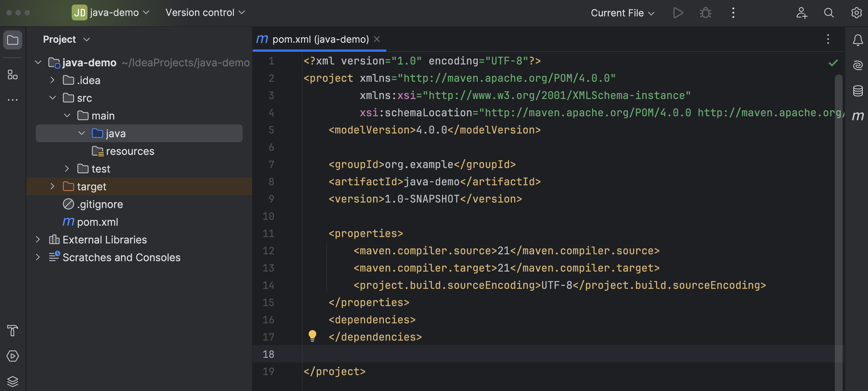Open pom.xml in the project tree
The height and width of the screenshot is (391, 868).
click(97, 222)
